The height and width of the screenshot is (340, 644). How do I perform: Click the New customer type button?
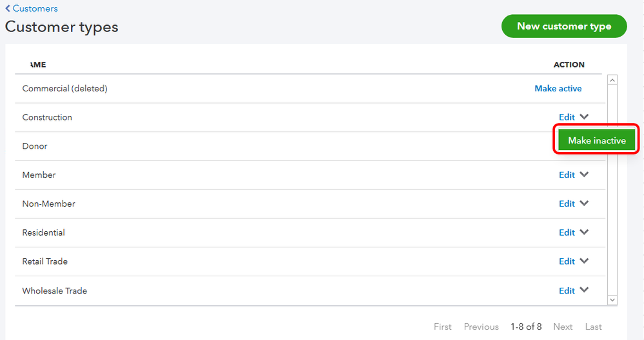pyautogui.click(x=563, y=26)
